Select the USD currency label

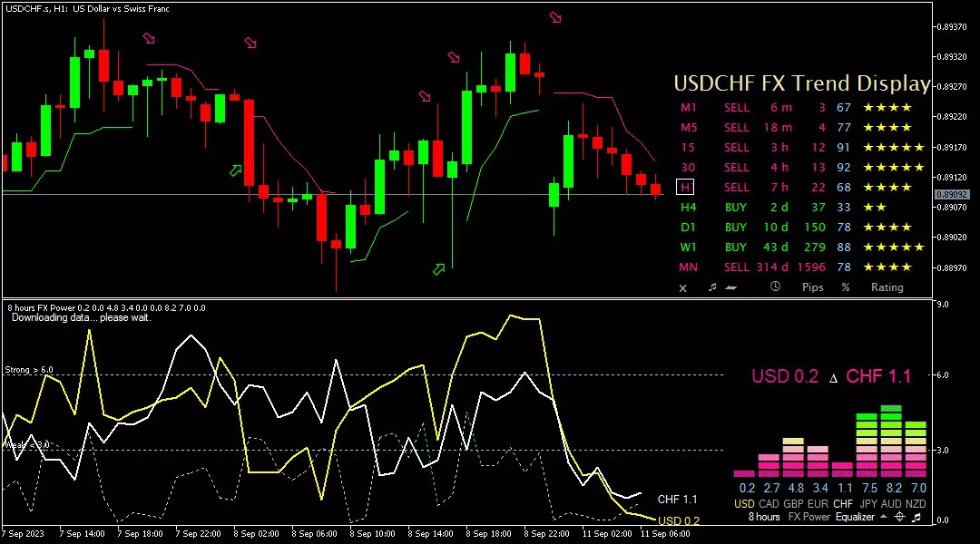pyautogui.click(x=744, y=503)
